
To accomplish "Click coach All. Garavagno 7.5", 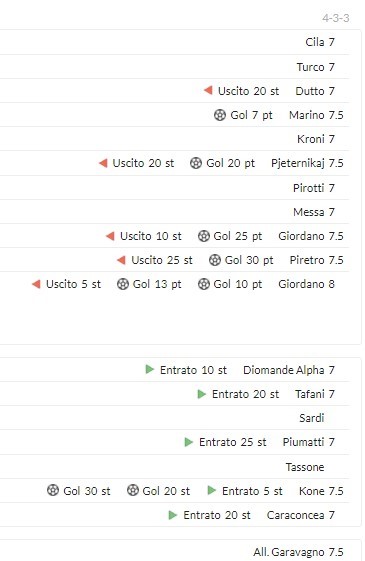I will pyautogui.click(x=298, y=552).
